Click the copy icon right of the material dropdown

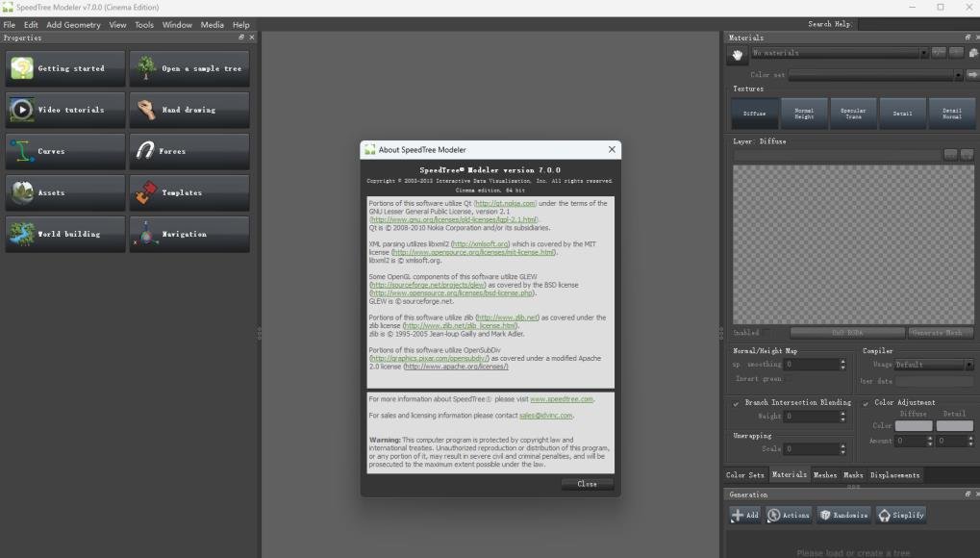[973, 53]
